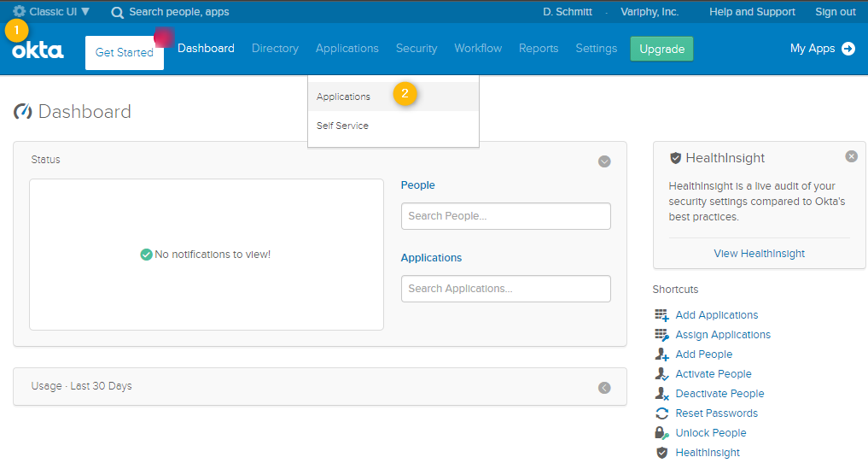Focus the Search People field

coord(506,216)
